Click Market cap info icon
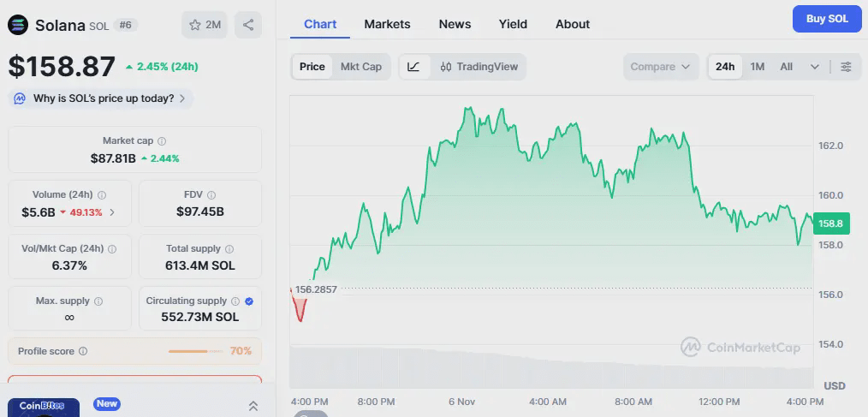The image size is (868, 417). coord(162,141)
